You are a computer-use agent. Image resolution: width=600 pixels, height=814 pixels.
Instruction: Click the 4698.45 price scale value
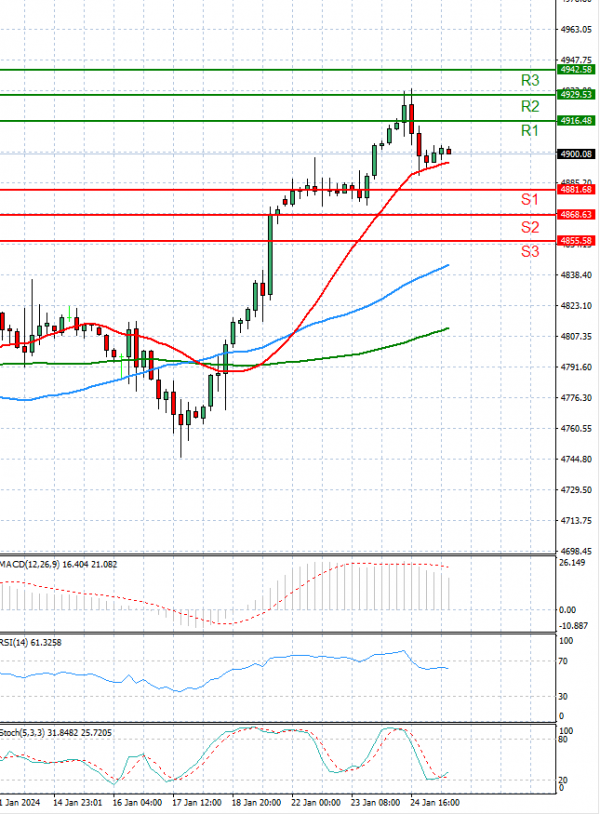(x=576, y=551)
